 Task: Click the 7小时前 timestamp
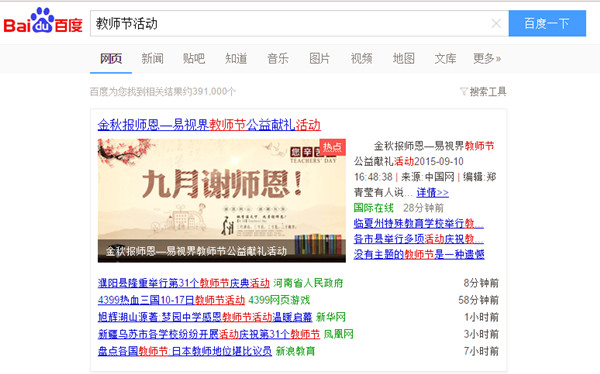click(481, 351)
